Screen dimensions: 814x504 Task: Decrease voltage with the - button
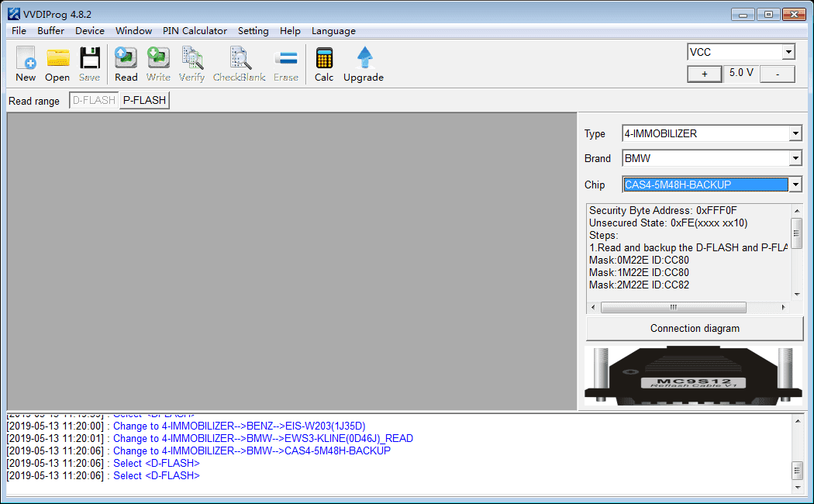777,74
